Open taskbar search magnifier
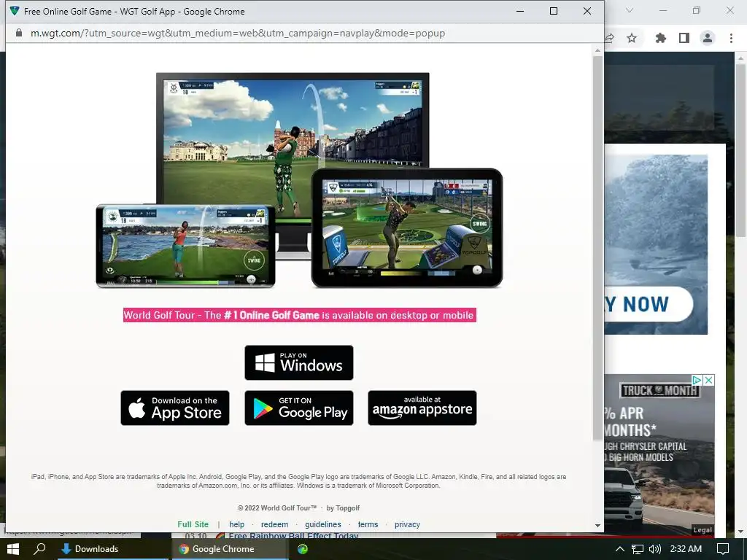Viewport: 747px width, 560px height. click(x=40, y=549)
